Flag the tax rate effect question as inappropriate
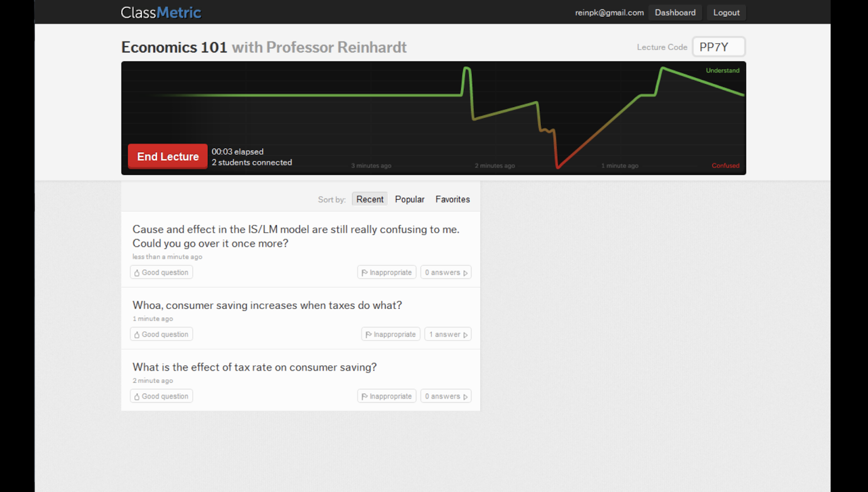868x492 pixels. click(387, 396)
